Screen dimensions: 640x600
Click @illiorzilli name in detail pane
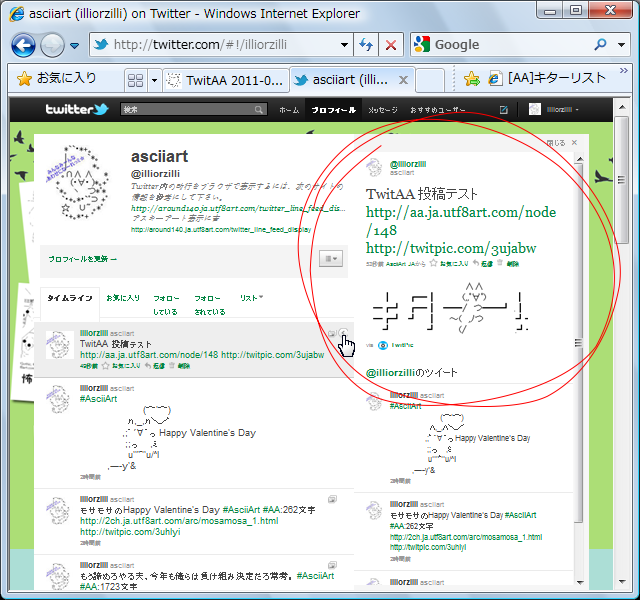(x=408, y=164)
